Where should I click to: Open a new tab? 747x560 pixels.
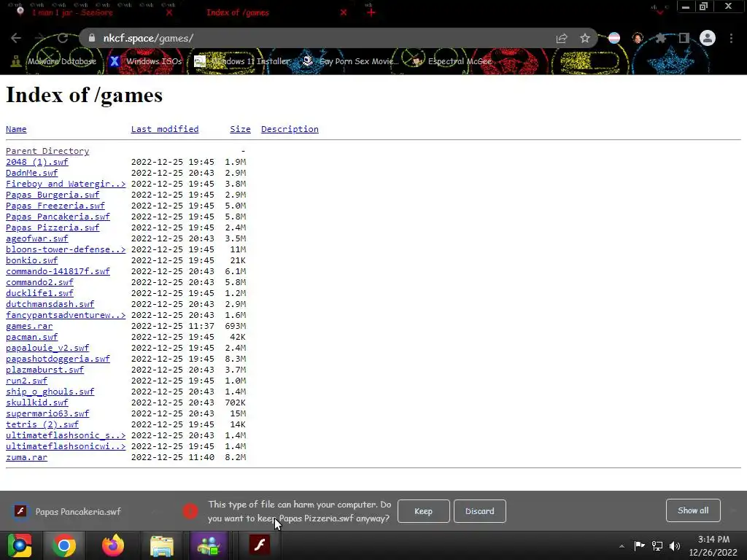[x=371, y=12]
